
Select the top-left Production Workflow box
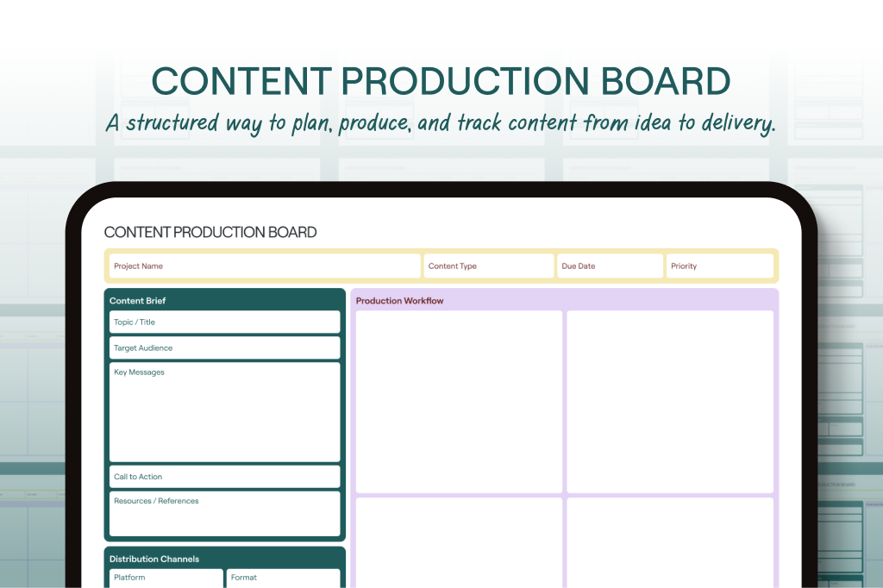[x=459, y=402]
